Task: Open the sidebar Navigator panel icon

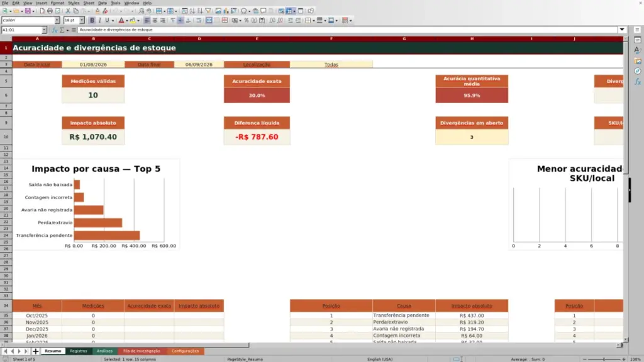Action: [x=638, y=71]
